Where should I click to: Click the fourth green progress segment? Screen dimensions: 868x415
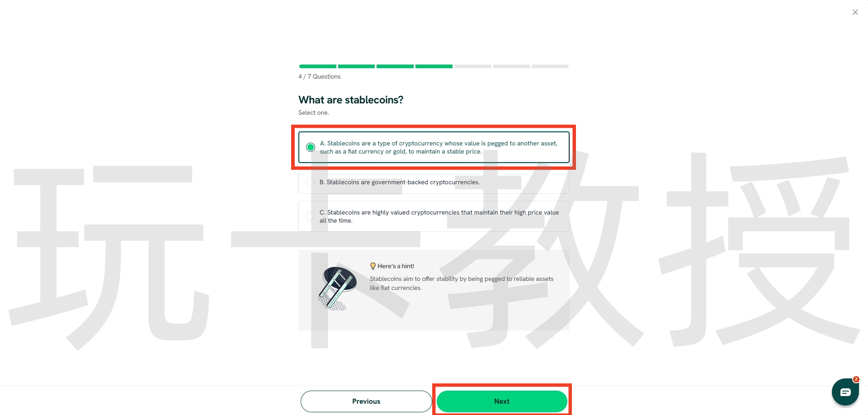434,66
